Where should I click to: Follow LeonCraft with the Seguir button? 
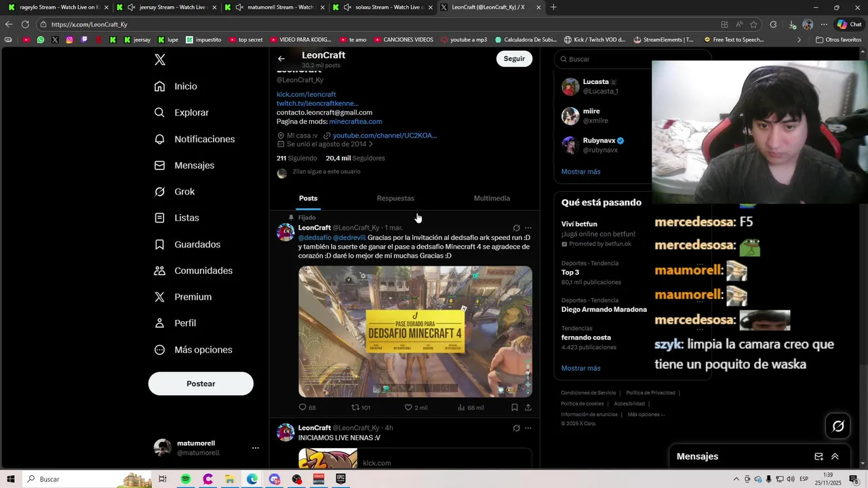coord(514,59)
